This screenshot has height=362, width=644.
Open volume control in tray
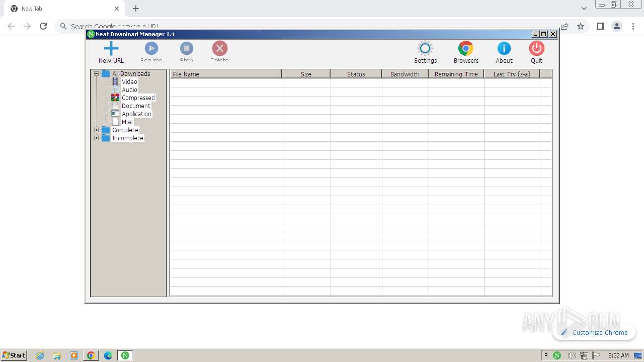pos(572,355)
